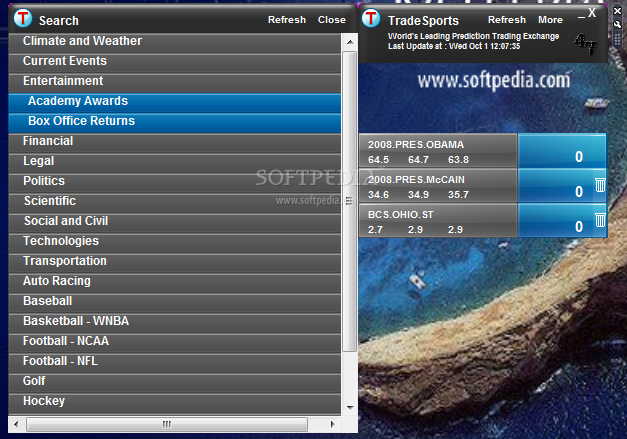Click the horizontal scrollbar left arrow
The height and width of the screenshot is (439, 627).
16,424
